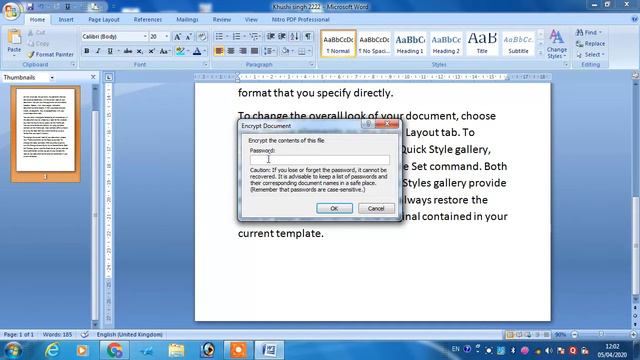Open the multilevel list gallery
Screen dimensions: 640x360
tap(254, 37)
